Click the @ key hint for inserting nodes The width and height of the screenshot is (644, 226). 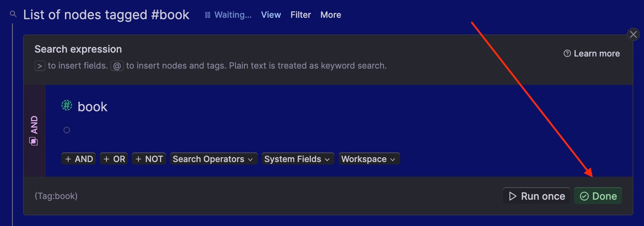[x=117, y=66]
